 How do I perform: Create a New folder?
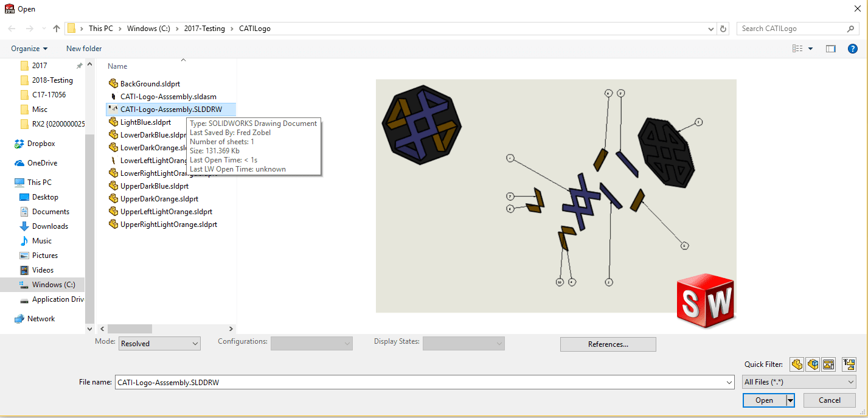(84, 49)
